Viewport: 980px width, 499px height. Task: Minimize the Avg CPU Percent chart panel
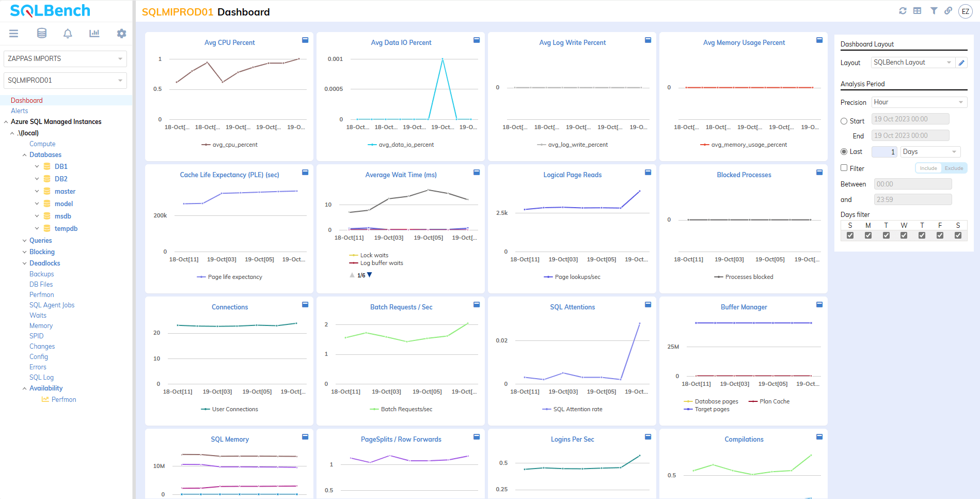(305, 40)
